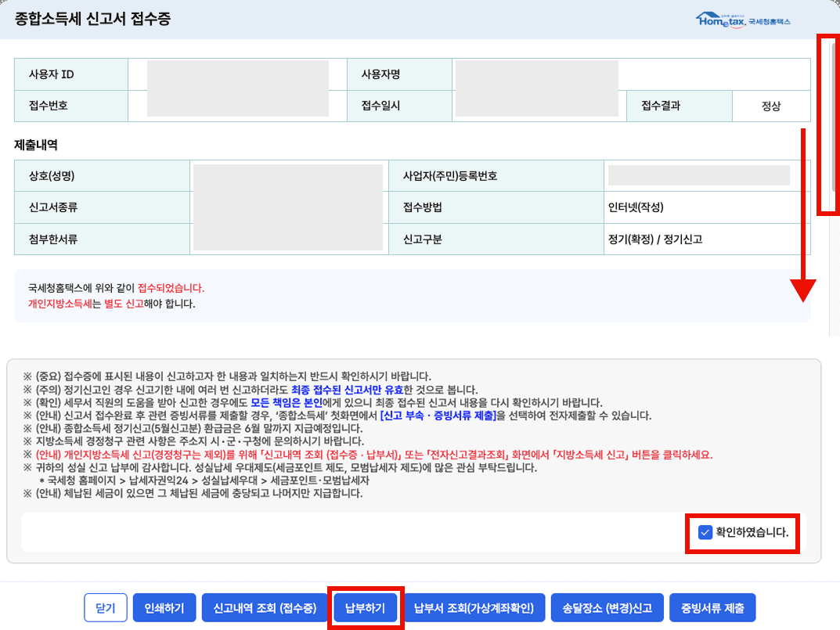Click the blue [신고 부속 · 증빙서류 제출] text
The height and width of the screenshot is (630, 840).
(438, 416)
